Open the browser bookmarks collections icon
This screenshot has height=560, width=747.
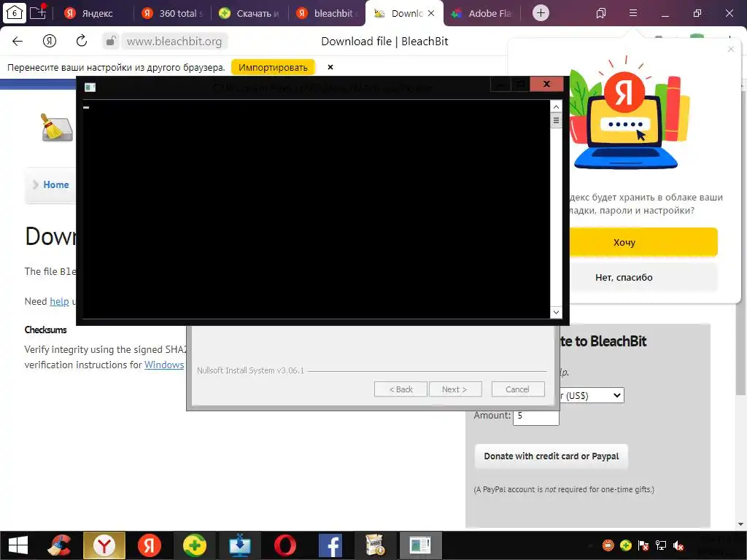point(601,13)
